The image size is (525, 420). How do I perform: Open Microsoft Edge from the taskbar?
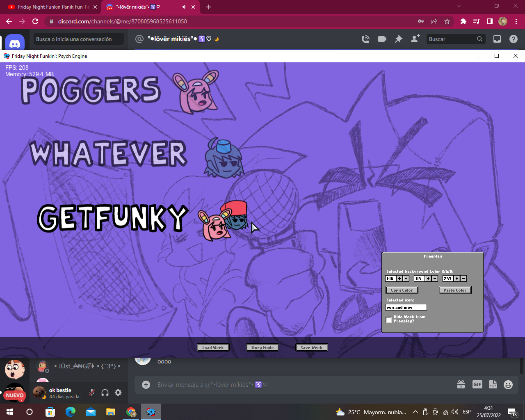point(71,412)
